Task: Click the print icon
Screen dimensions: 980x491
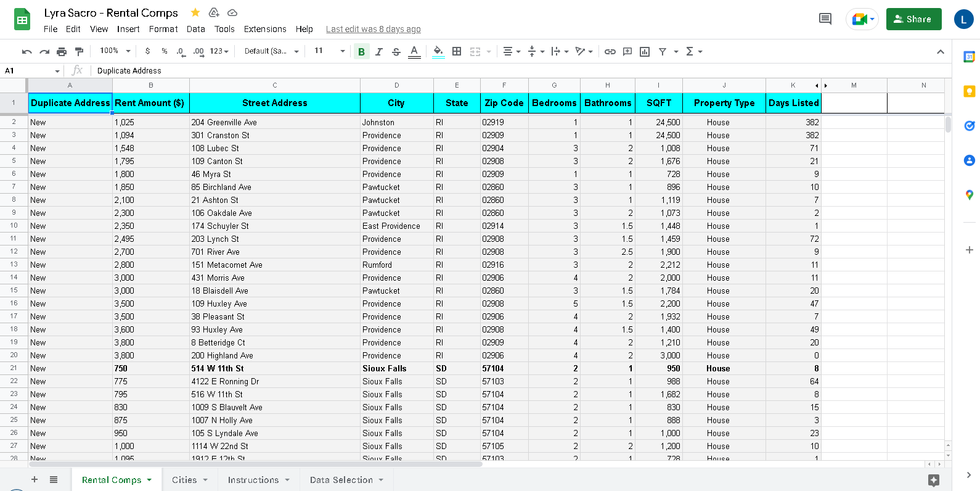Action: point(62,51)
